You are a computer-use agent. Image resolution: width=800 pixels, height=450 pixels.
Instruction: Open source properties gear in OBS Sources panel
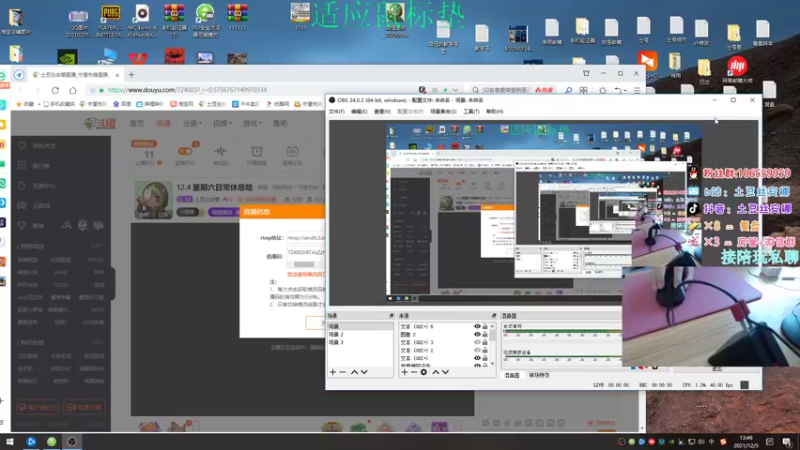[423, 372]
